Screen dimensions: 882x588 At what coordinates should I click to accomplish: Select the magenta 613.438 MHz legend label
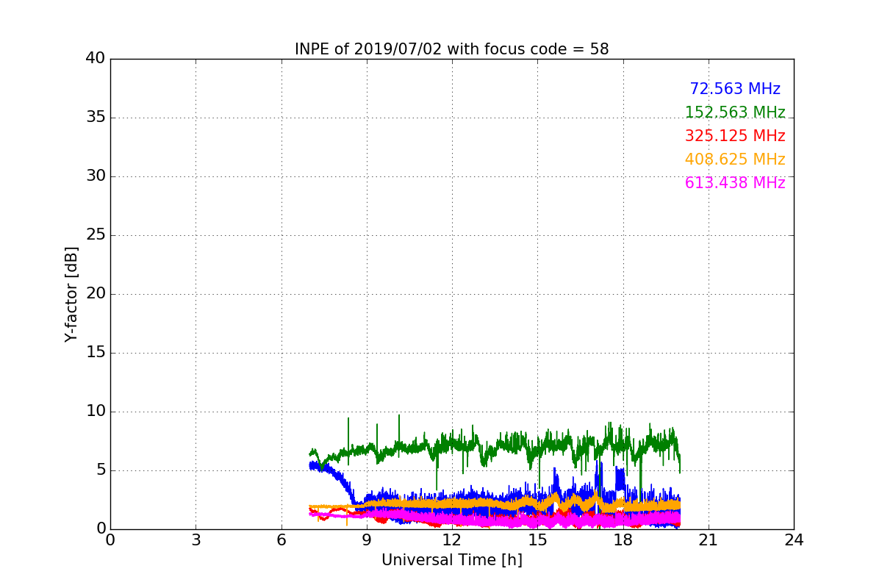coord(735,183)
